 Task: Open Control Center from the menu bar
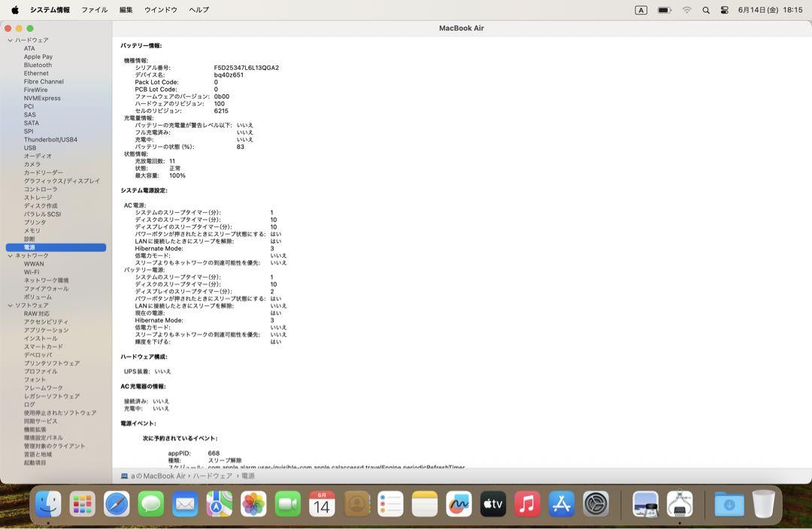[725, 10]
